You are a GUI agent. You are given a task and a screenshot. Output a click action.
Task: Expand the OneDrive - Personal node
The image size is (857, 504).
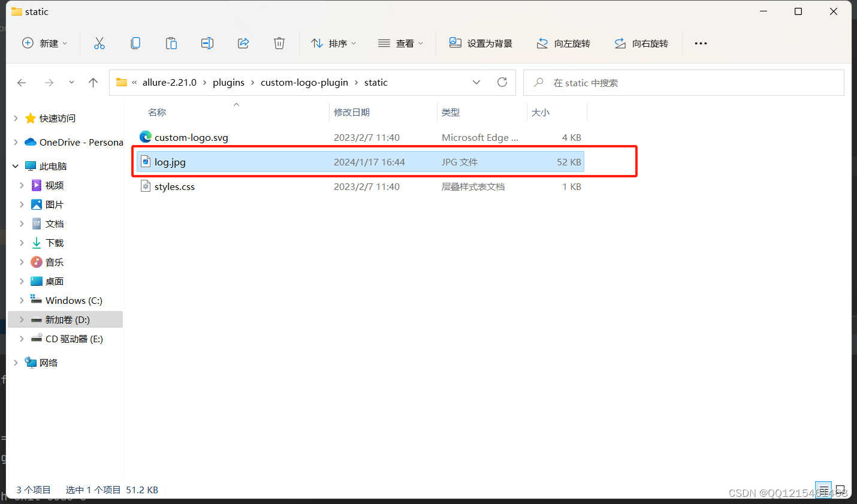tap(16, 142)
